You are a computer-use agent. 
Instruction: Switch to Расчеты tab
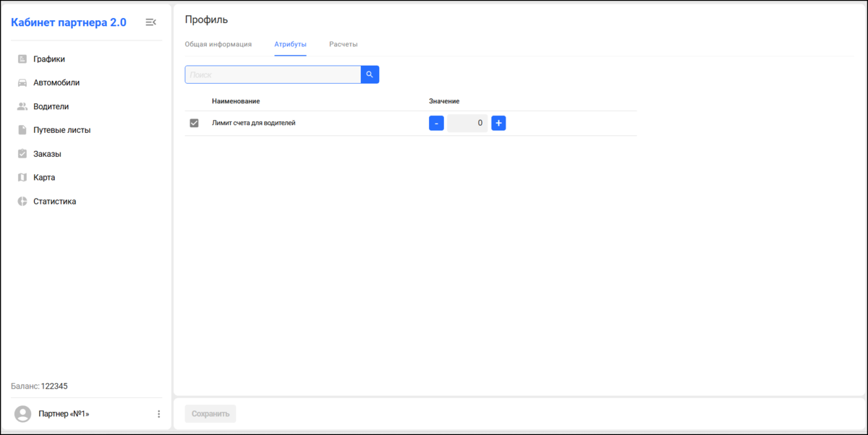[x=344, y=44]
